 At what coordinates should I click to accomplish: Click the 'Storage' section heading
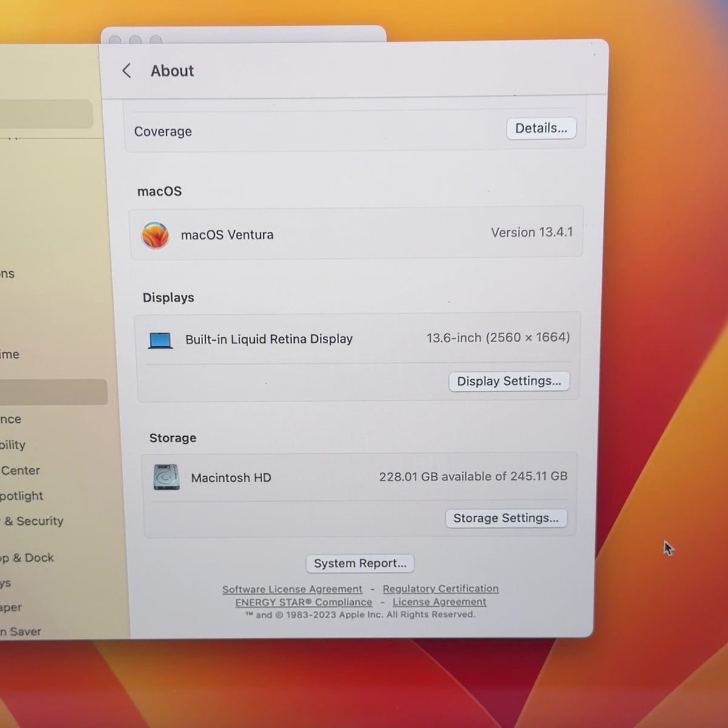tap(173, 438)
